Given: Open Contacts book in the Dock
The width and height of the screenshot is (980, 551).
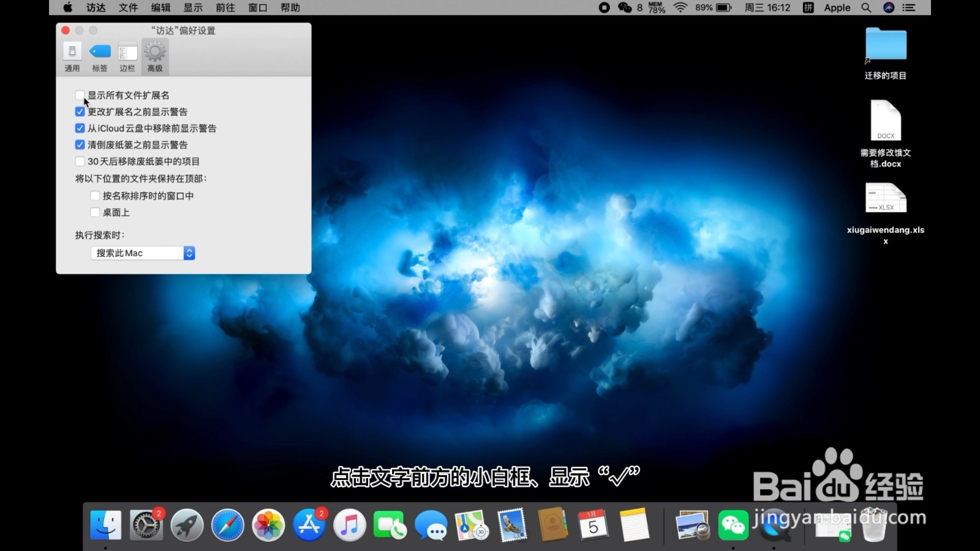Looking at the screenshot, I should [553, 525].
